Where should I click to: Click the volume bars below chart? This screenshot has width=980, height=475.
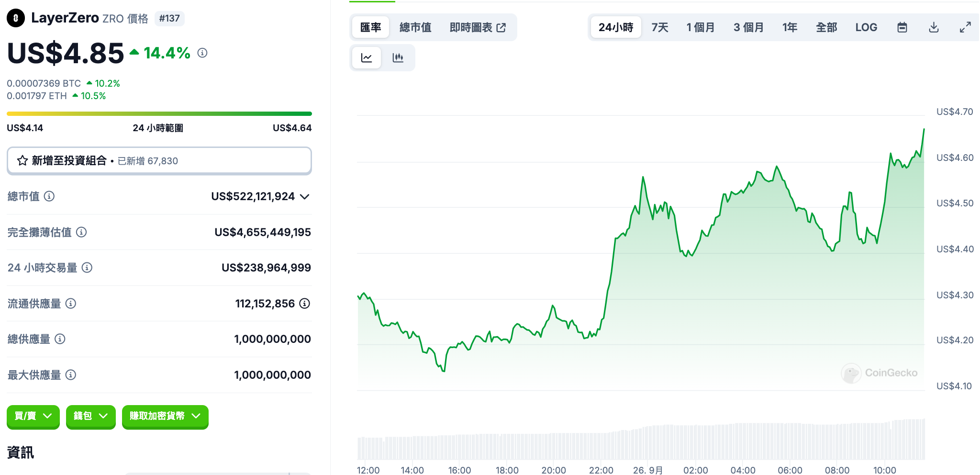point(641,440)
